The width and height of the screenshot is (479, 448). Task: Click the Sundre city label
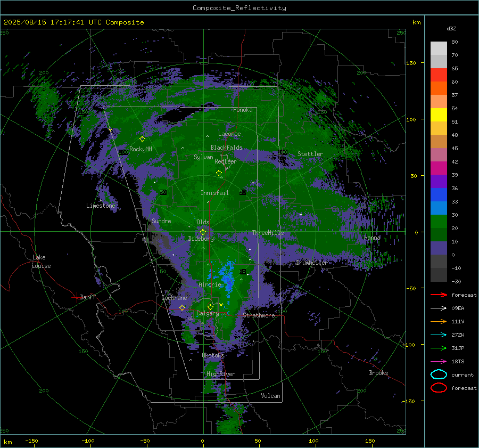tap(161, 221)
